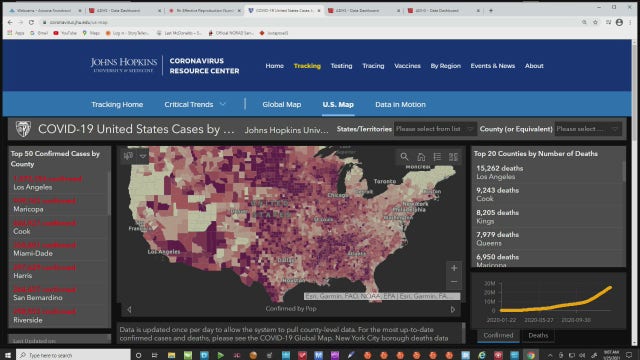Image resolution: width=640 pixels, height=360 pixels.
Task: Open the By Region page
Action: tap(445, 66)
